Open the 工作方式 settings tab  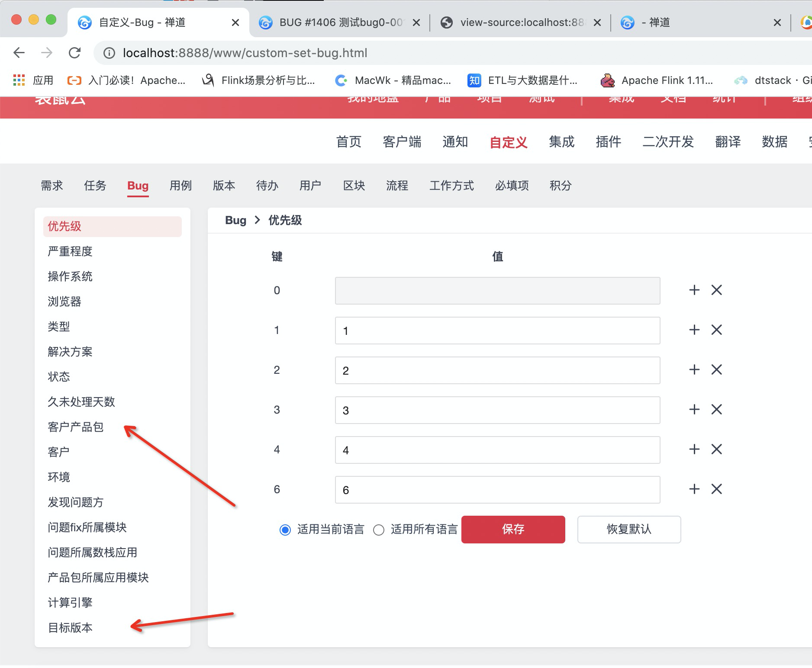coord(452,186)
